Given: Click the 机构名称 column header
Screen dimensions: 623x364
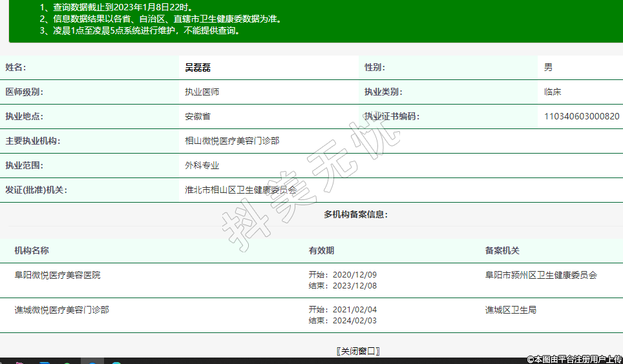Looking at the screenshot, I should [32, 250].
